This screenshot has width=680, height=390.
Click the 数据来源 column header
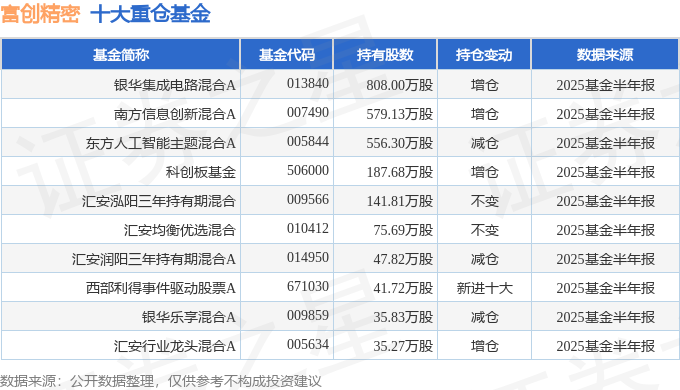click(605, 55)
